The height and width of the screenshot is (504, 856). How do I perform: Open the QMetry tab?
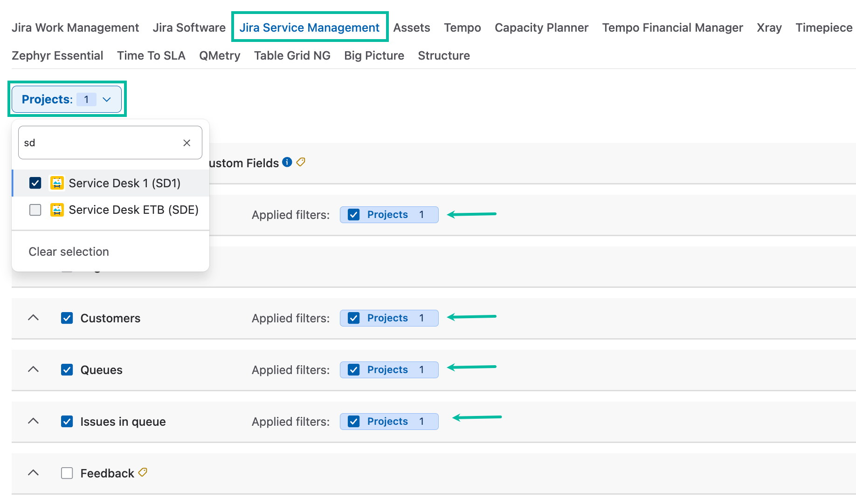pos(220,55)
